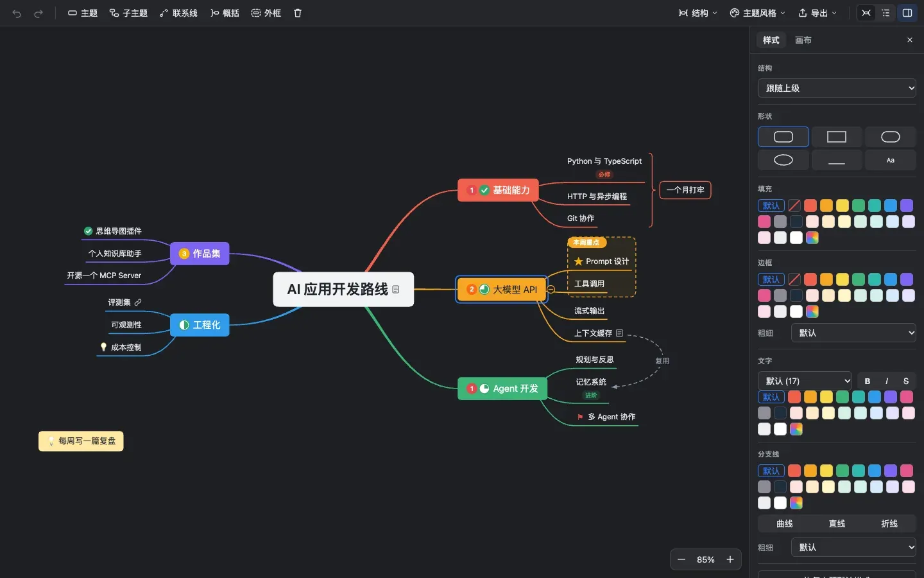Viewport: 924px width, 578px height.
Task: Select the underline shape option
Action: coord(837,160)
